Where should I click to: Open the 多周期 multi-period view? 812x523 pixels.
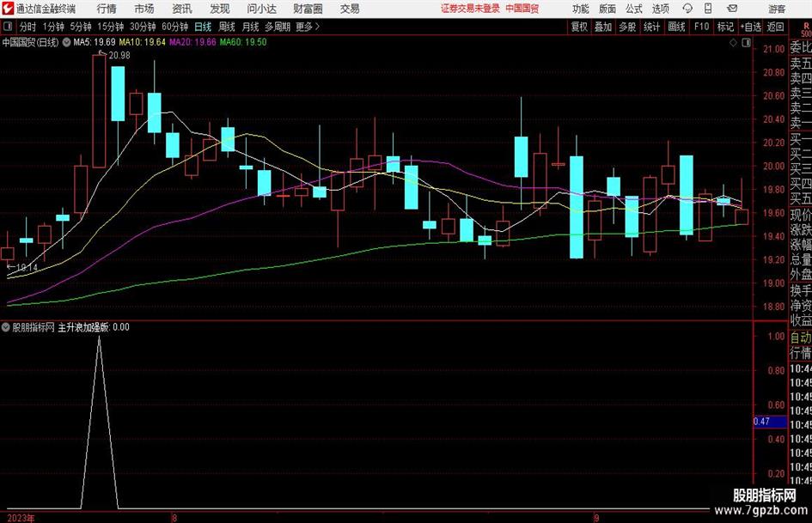(278, 27)
